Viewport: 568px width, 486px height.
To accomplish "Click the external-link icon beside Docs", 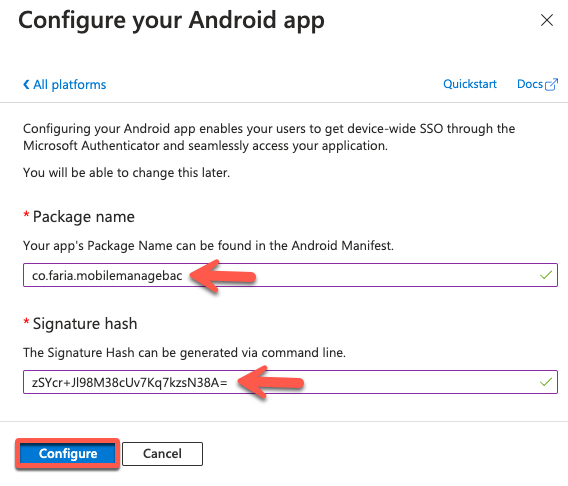I will 551,84.
